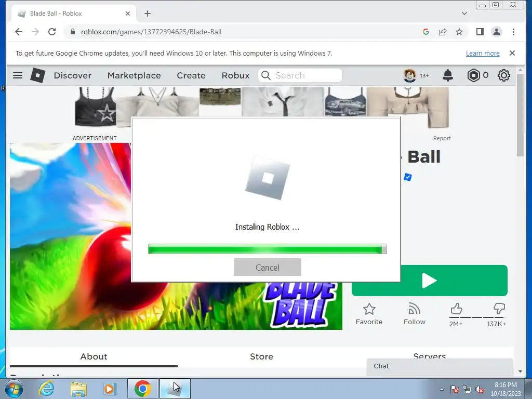The image size is (532, 399).
Task: Click page scrollbar up arrow
Action: [521, 70]
